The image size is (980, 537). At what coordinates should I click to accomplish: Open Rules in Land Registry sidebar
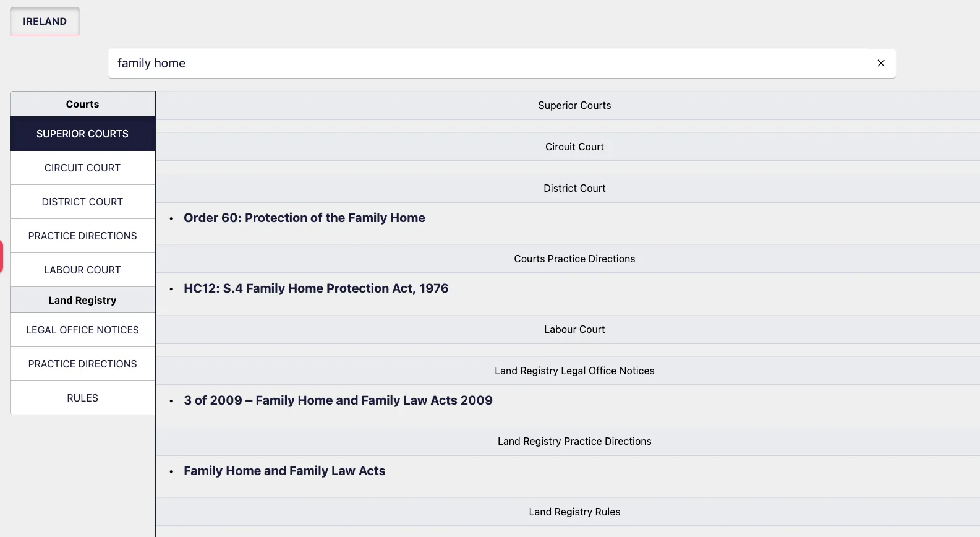coord(82,398)
